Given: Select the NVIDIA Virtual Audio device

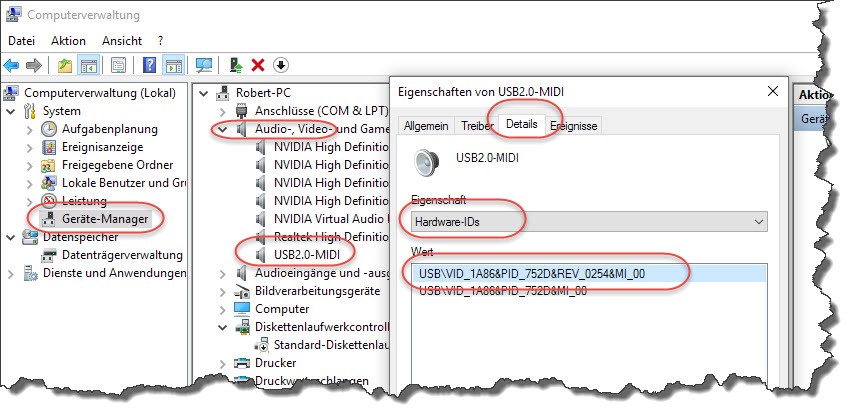Looking at the screenshot, I should [331, 219].
